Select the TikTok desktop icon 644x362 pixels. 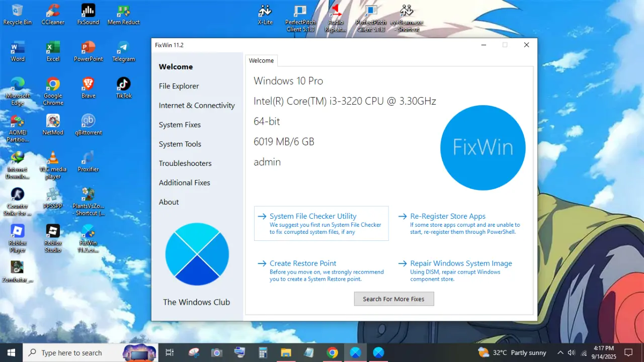coord(123,88)
